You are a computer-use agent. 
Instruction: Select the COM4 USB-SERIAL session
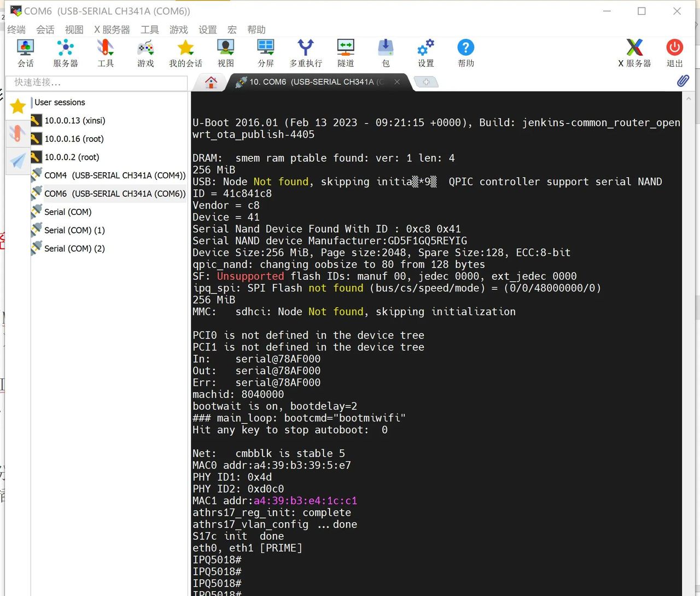click(114, 176)
